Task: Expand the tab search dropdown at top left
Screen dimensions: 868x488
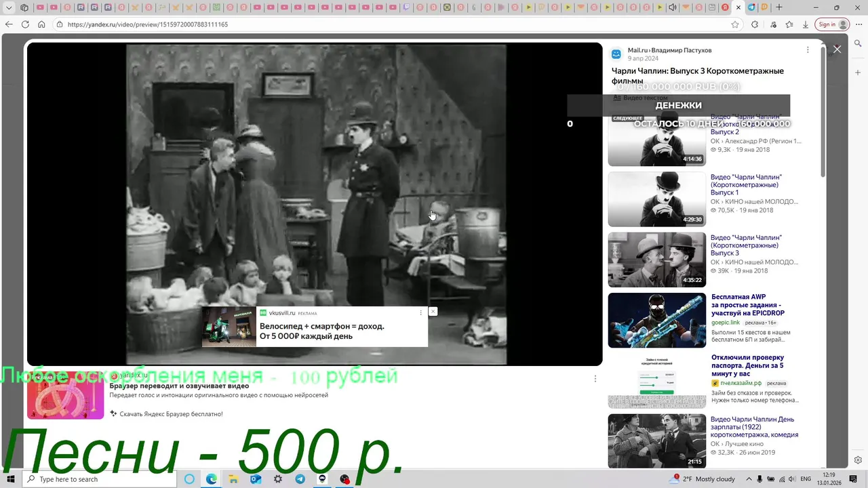Action: tap(9, 7)
